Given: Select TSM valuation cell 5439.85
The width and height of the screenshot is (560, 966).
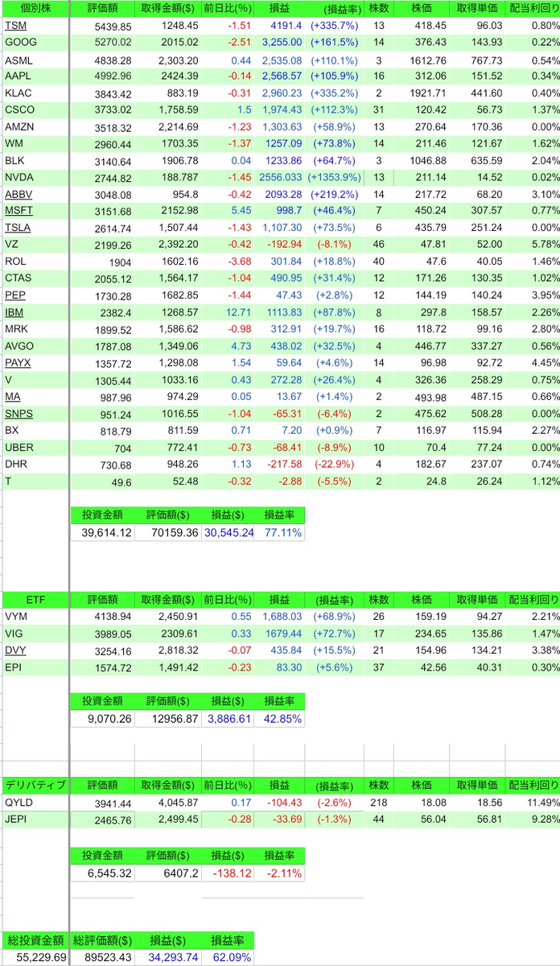Looking at the screenshot, I should click(x=101, y=27).
